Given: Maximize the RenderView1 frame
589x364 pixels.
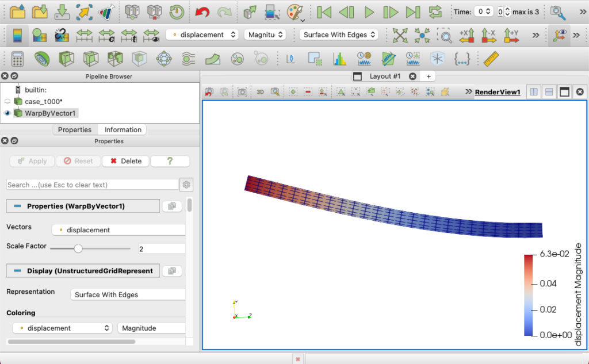Looking at the screenshot, I should click(x=564, y=91).
